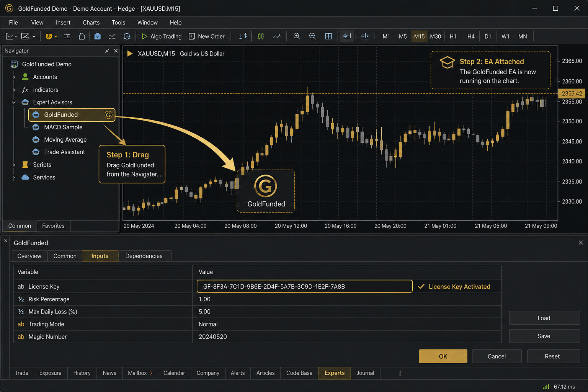Switch chart to M1 timeframe
Viewport: 588px width, 392px height.
coord(386,36)
